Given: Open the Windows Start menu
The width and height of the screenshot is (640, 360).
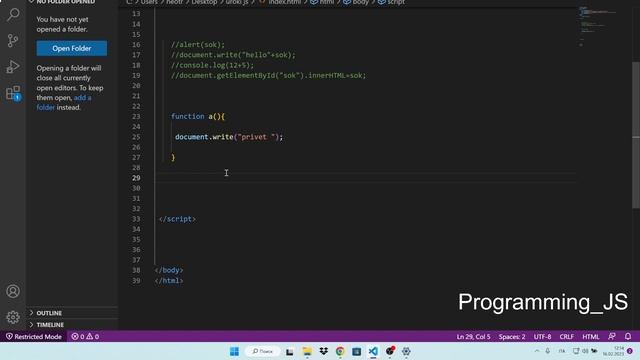Looking at the screenshot, I should tap(234, 351).
